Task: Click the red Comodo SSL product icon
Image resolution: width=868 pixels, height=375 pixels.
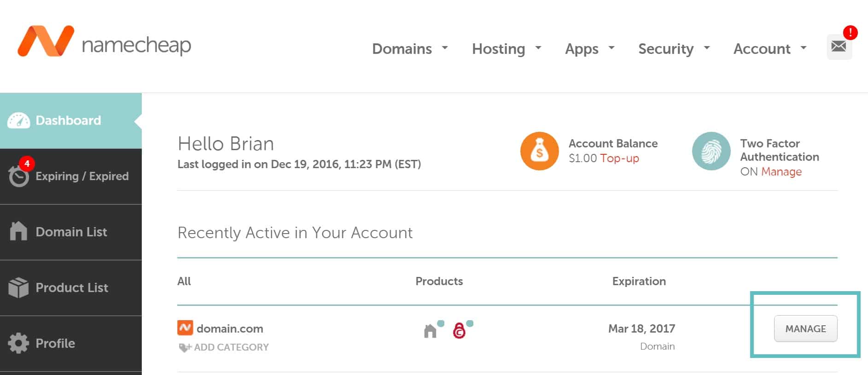Action: point(459,330)
